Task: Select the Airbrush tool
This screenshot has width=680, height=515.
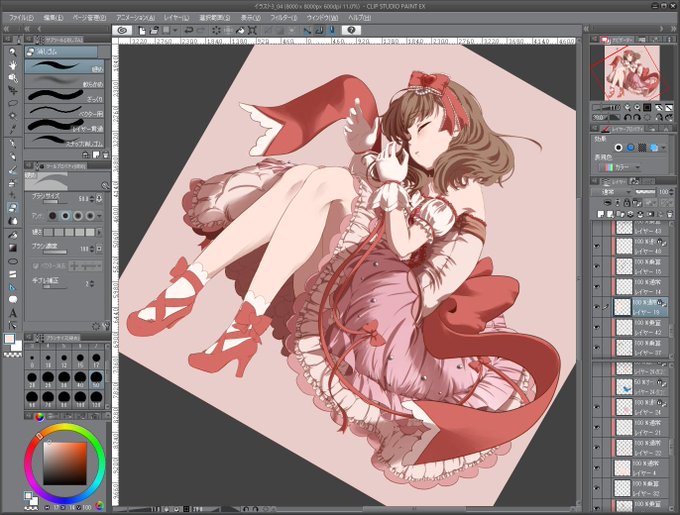Action: point(13,183)
